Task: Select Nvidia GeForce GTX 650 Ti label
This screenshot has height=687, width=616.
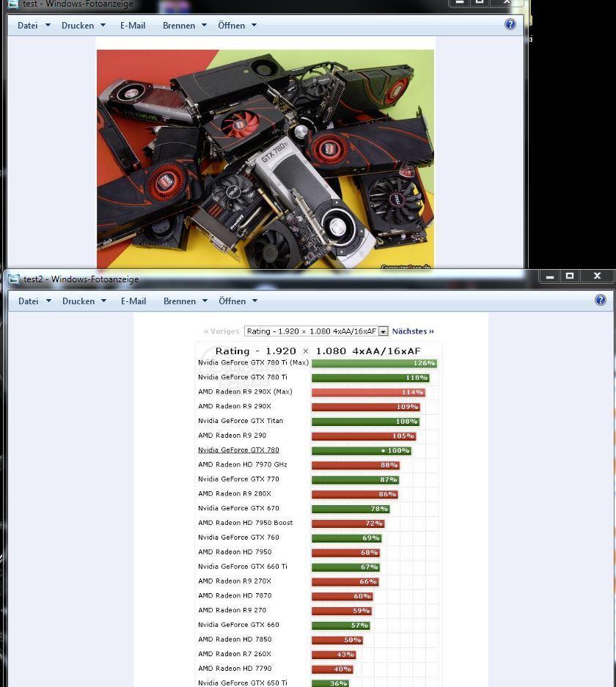Action: coord(242,683)
